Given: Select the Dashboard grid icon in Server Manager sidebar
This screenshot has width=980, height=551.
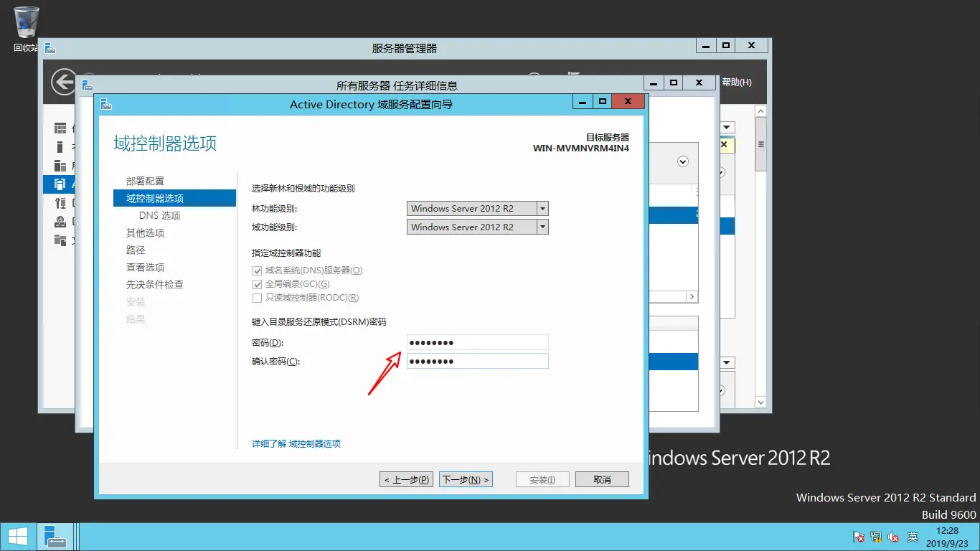Looking at the screenshot, I should pos(60,128).
